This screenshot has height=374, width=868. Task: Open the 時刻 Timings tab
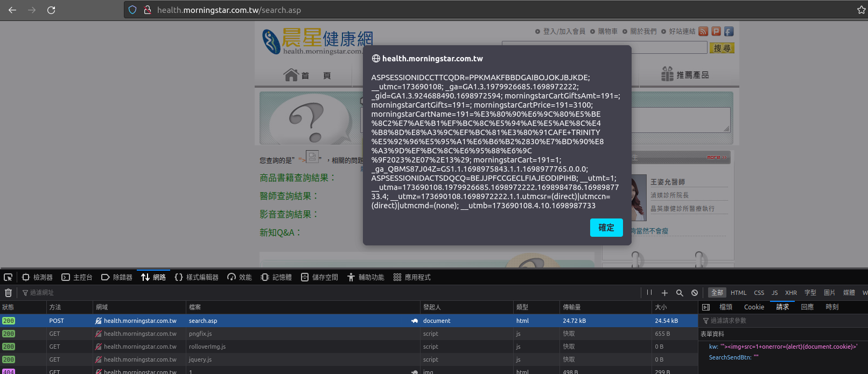[x=832, y=307]
